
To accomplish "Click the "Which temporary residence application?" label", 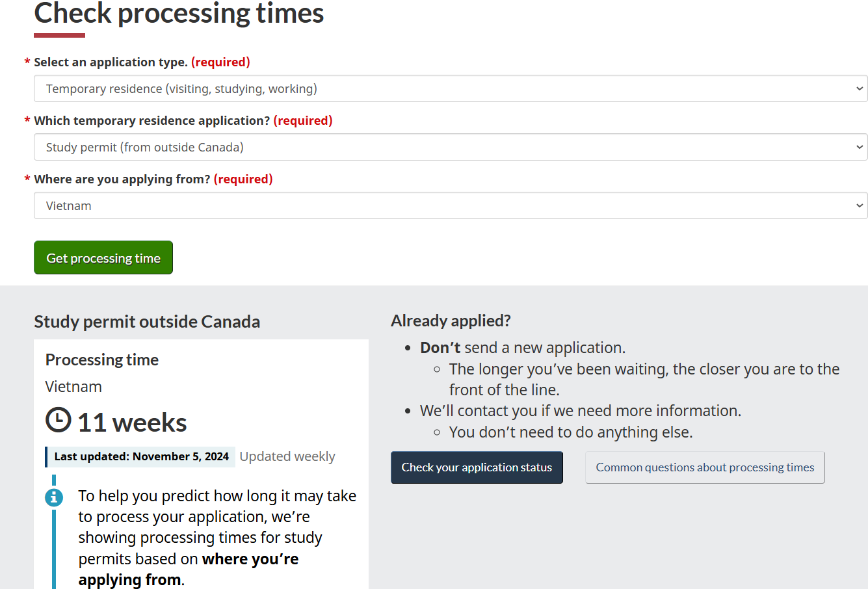I will coord(152,121).
